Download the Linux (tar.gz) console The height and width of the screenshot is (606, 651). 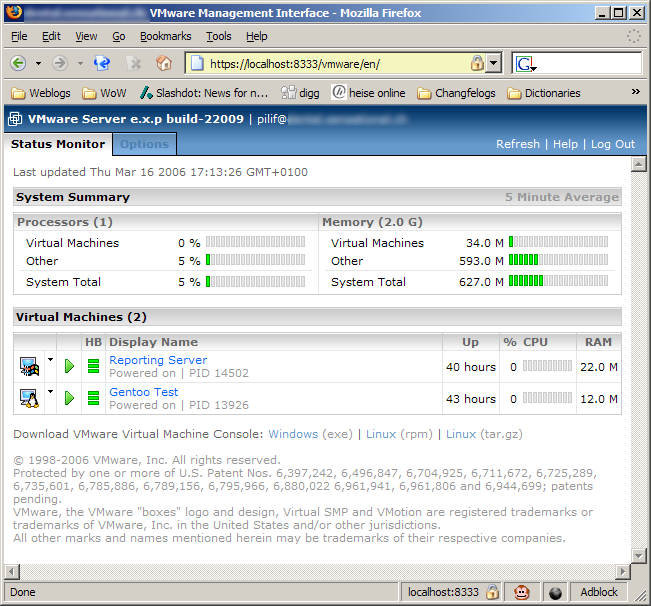pos(461,434)
